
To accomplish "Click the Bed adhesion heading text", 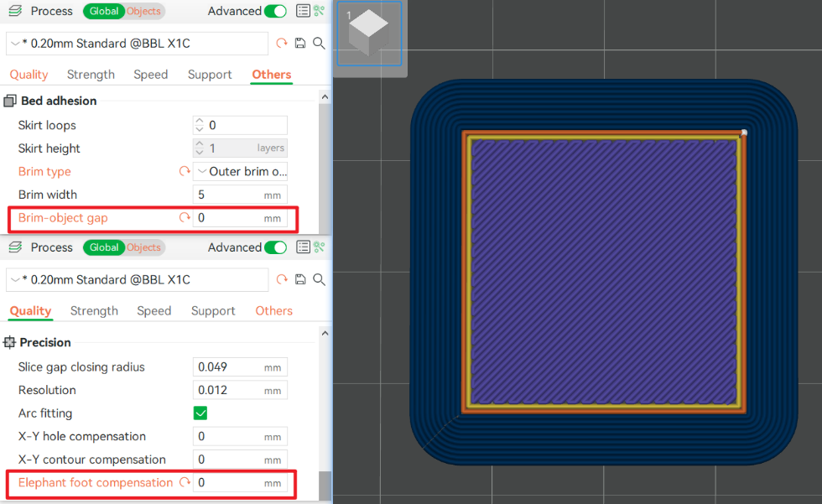I will (59, 101).
